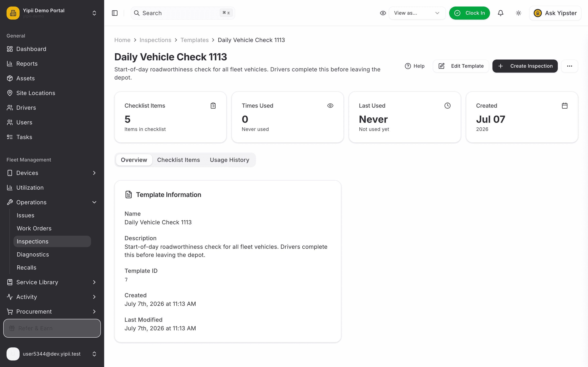
Task: Collapse the Operations section
Action: tap(94, 202)
